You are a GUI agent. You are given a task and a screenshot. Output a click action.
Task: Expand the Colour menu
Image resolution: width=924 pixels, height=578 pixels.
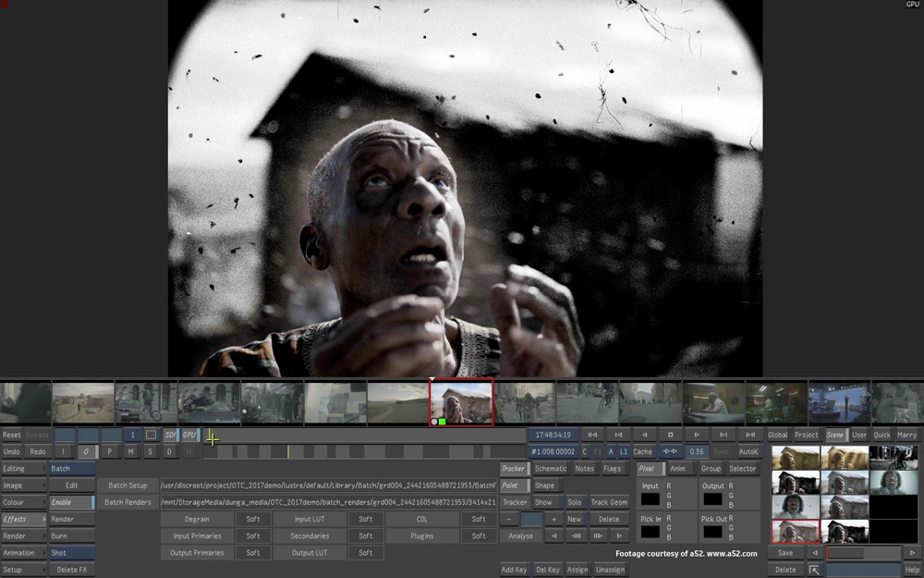point(23,502)
